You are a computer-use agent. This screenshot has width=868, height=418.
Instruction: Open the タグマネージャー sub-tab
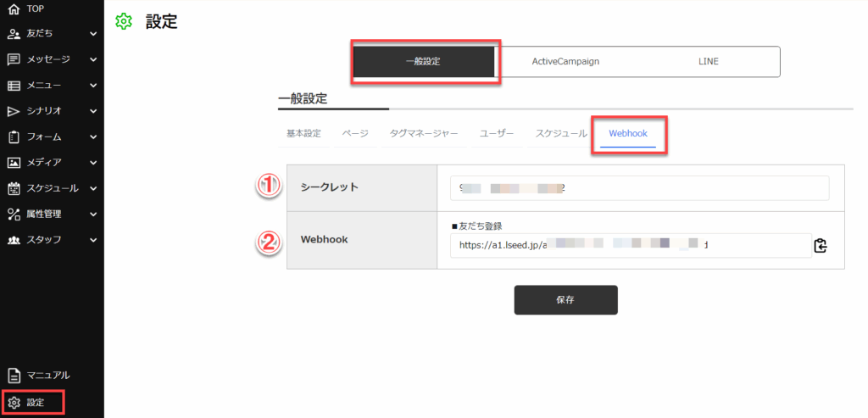point(424,134)
